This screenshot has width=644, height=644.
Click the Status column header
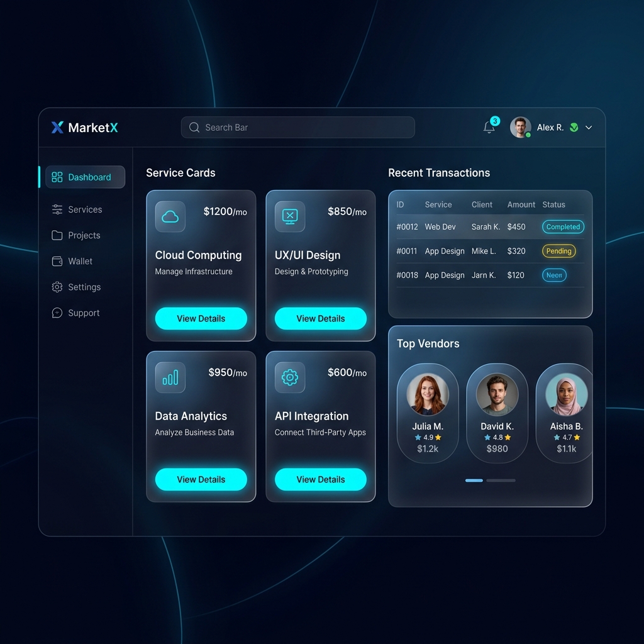click(x=553, y=204)
